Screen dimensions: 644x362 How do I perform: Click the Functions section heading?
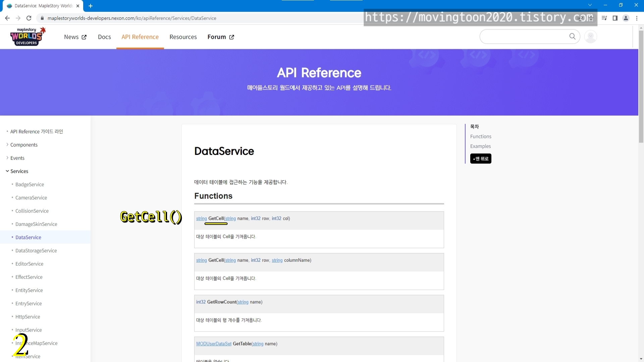click(x=213, y=196)
